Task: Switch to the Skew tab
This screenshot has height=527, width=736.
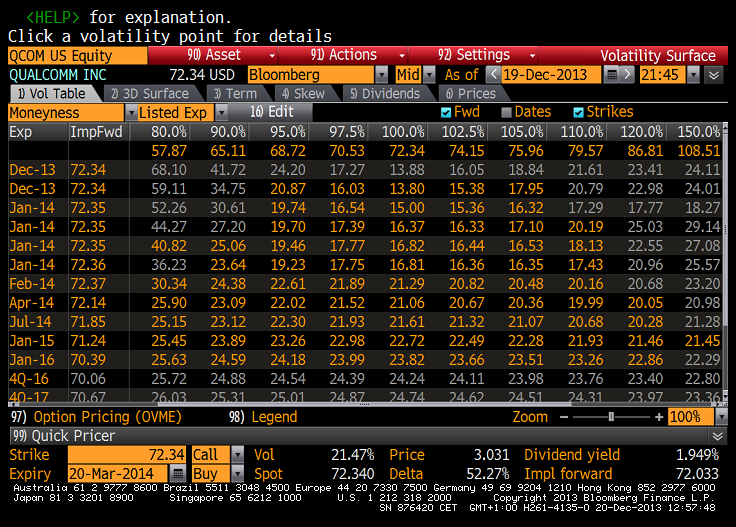Action: pos(303,93)
